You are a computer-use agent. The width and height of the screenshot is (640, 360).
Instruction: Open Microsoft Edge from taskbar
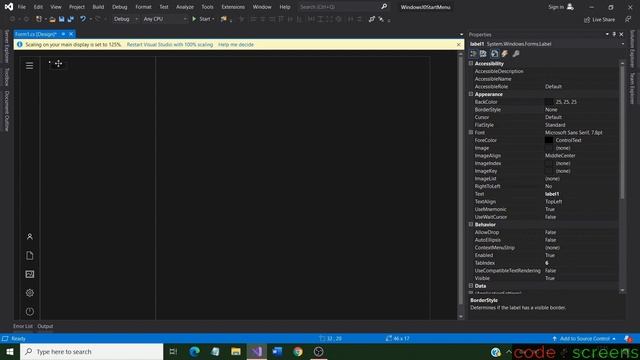[x=195, y=351]
